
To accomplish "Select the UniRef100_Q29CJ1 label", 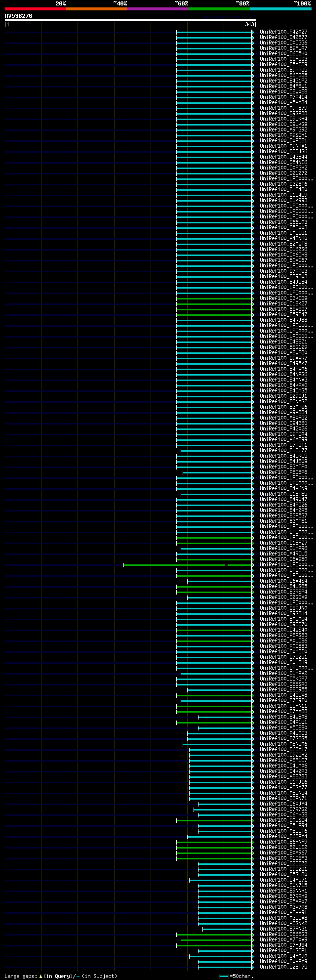I will [x=283, y=396].
